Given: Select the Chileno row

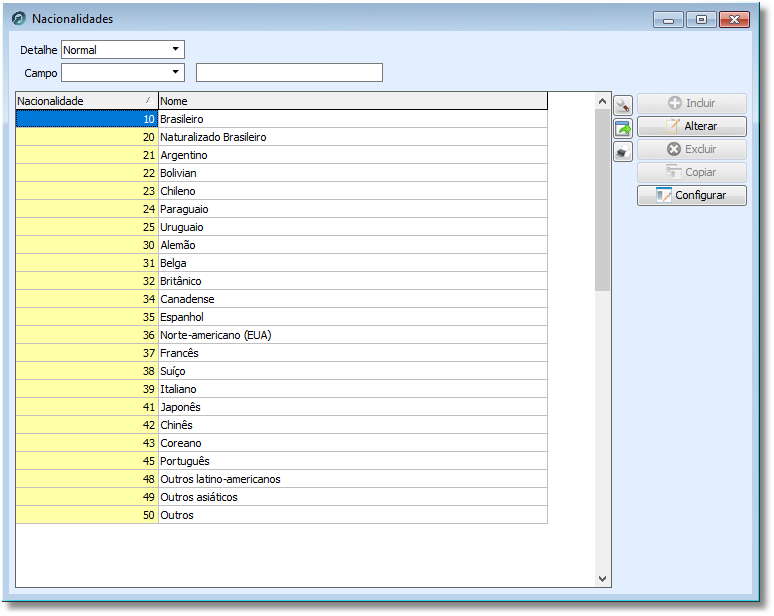Looking at the screenshot, I should click(x=281, y=191).
